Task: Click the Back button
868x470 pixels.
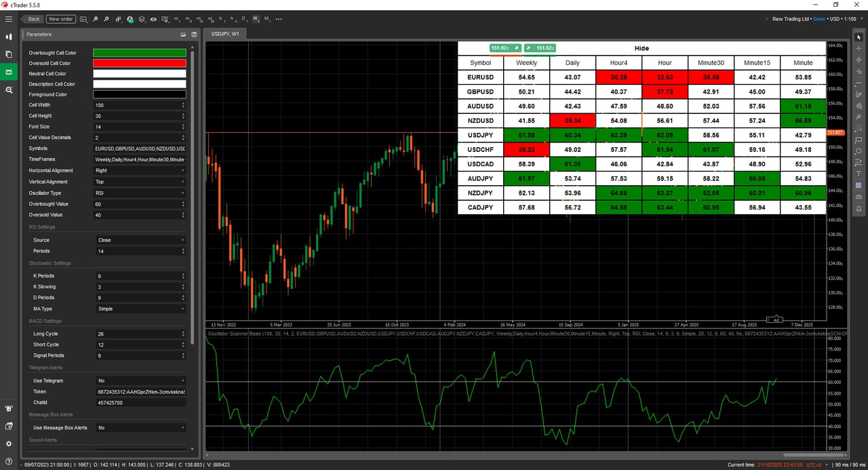Action: click(x=33, y=19)
